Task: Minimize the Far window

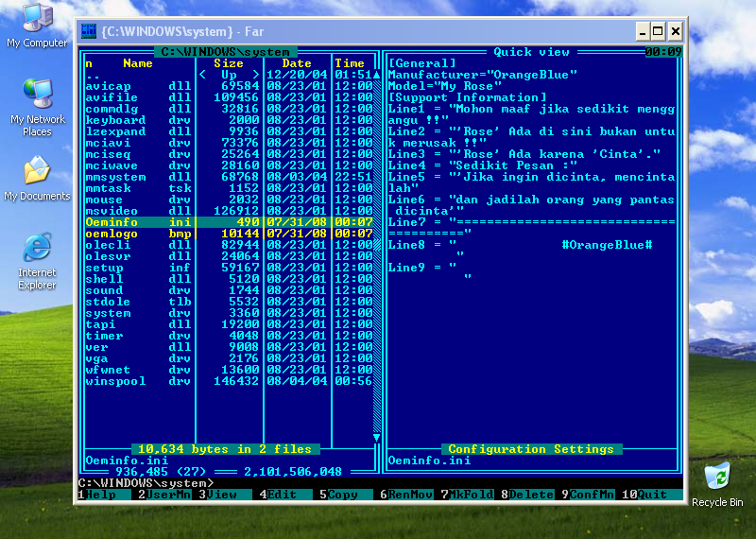Action: [x=643, y=32]
